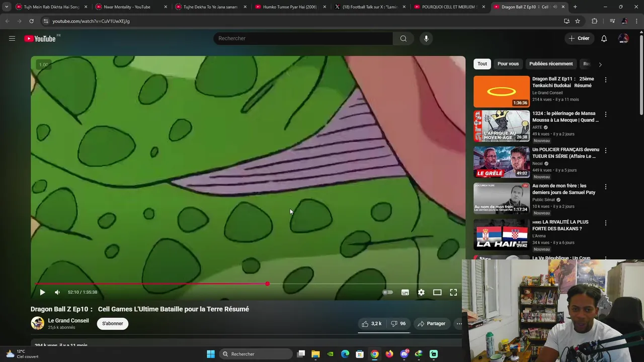Go to YouTube home via logo

(x=40, y=39)
